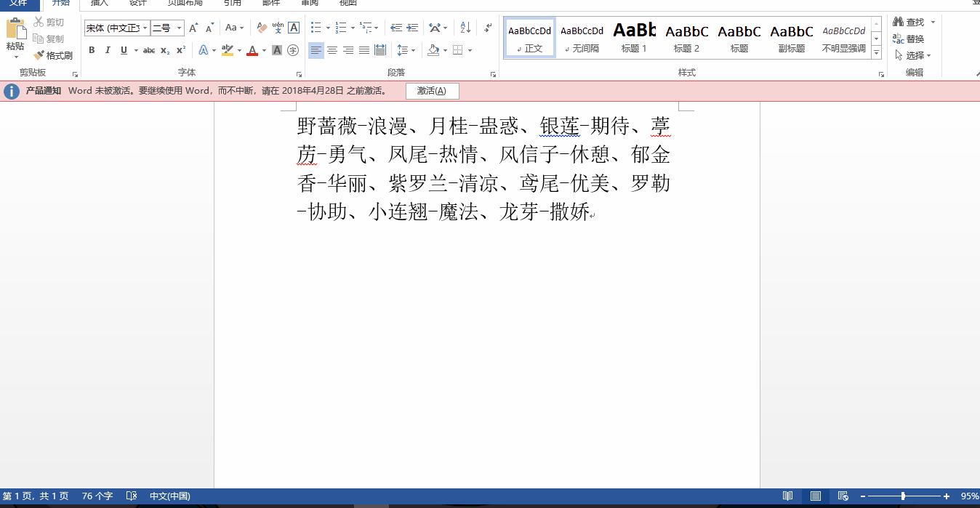Screen dimensions: 980x508
Task: Open the 替换 replace function
Action: coord(915,39)
